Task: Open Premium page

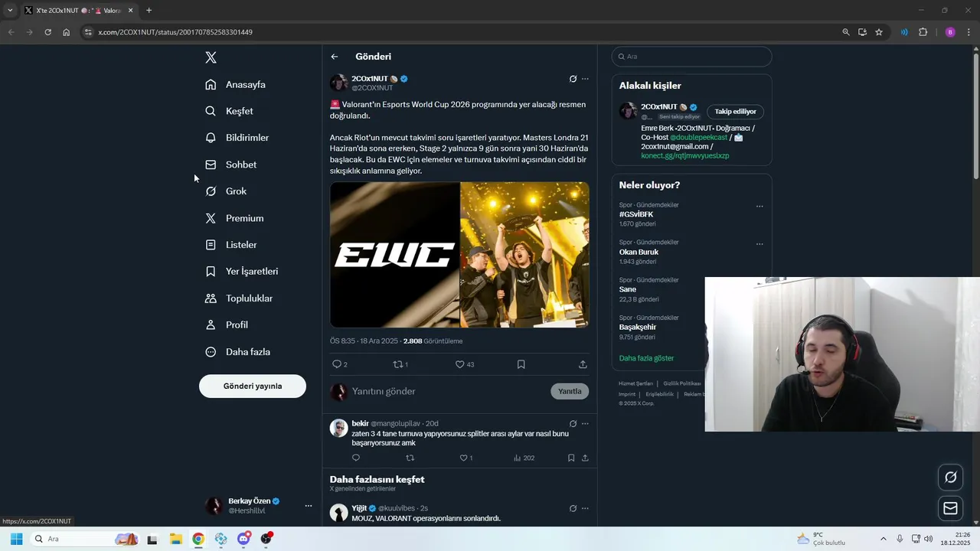Action: [234, 218]
